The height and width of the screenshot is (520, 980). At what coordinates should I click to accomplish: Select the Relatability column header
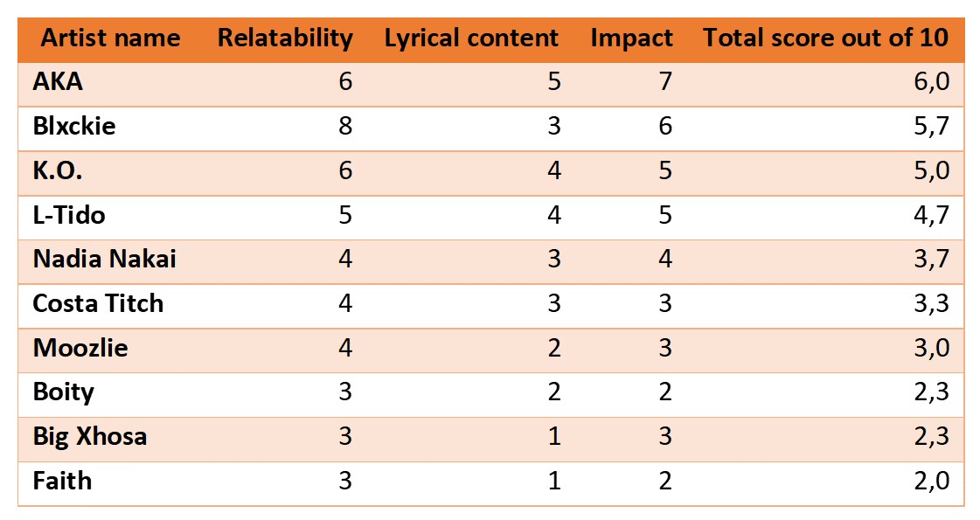[x=285, y=38]
